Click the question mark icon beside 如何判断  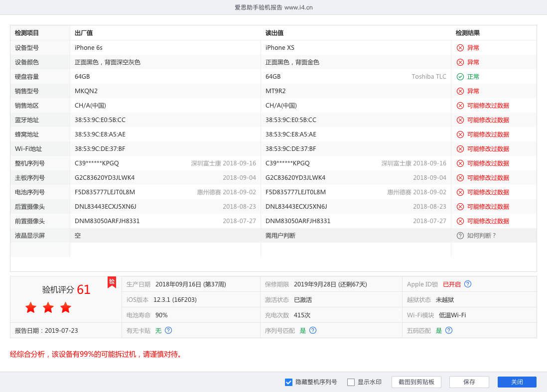click(x=460, y=236)
